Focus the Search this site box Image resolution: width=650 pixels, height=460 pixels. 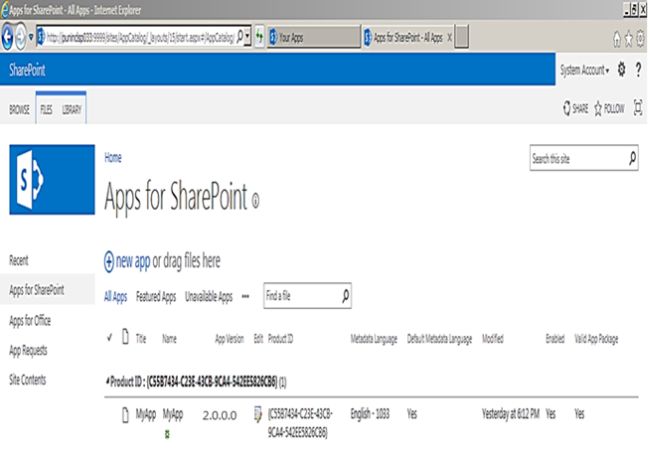click(579, 158)
